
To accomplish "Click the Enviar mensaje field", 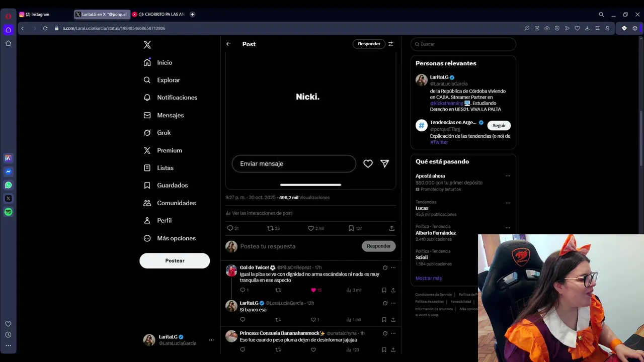I will pos(294,164).
